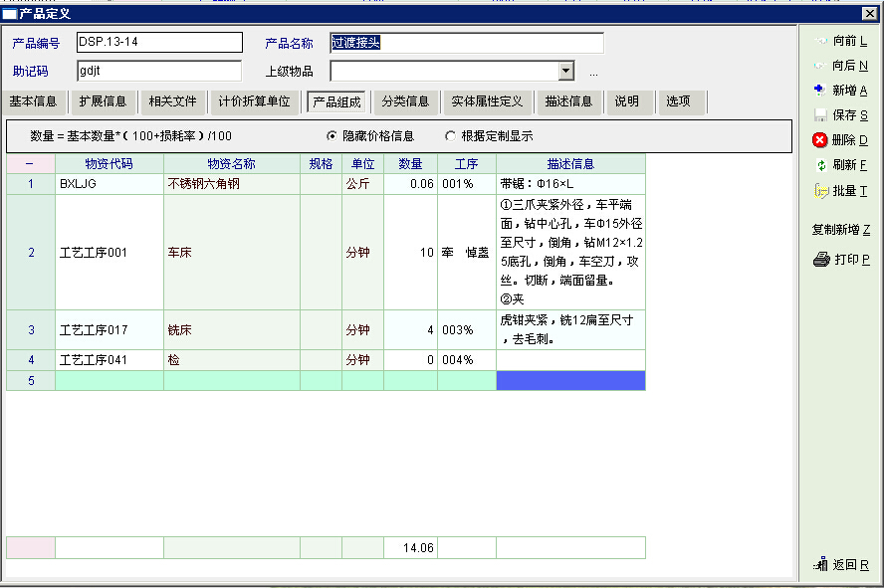Click the ellipsis button beside 上级物品
The height and width of the screenshot is (588, 884).
[593, 73]
